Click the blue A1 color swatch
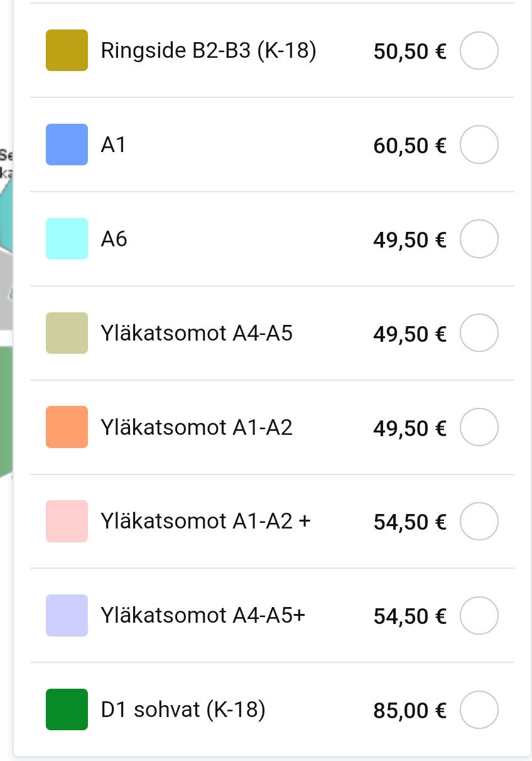532x761 pixels. click(67, 145)
